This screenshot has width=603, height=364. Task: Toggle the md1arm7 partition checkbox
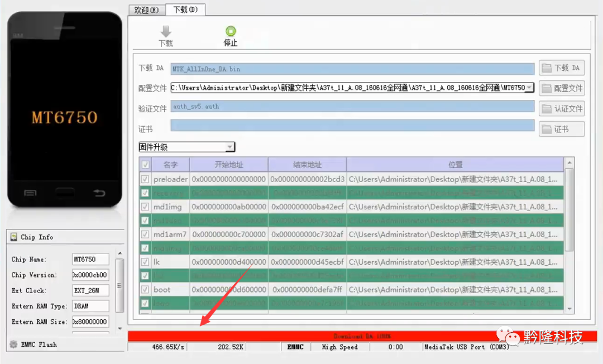click(145, 234)
